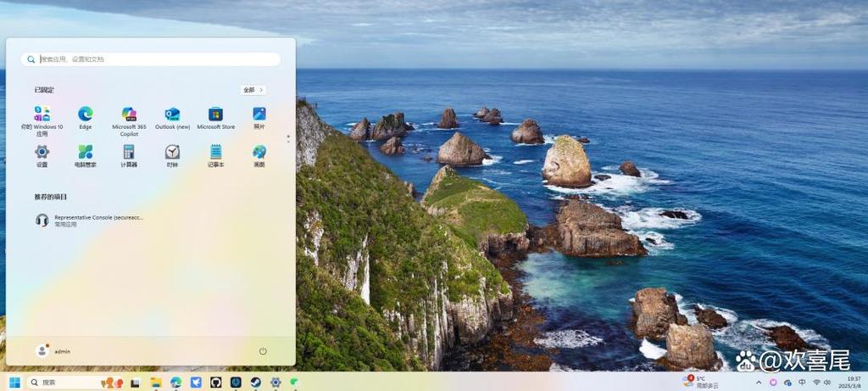
Task: Open the power options button
Action: [263, 351]
